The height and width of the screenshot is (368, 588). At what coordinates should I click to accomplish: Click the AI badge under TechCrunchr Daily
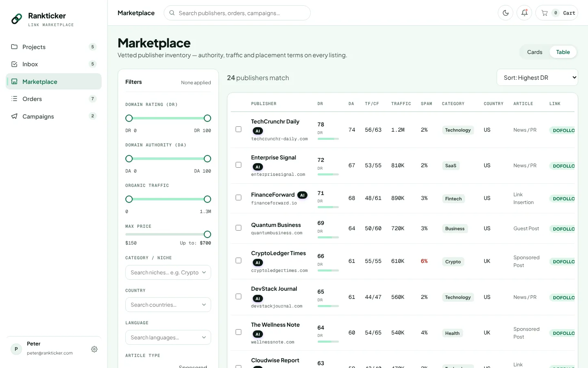[x=258, y=131]
